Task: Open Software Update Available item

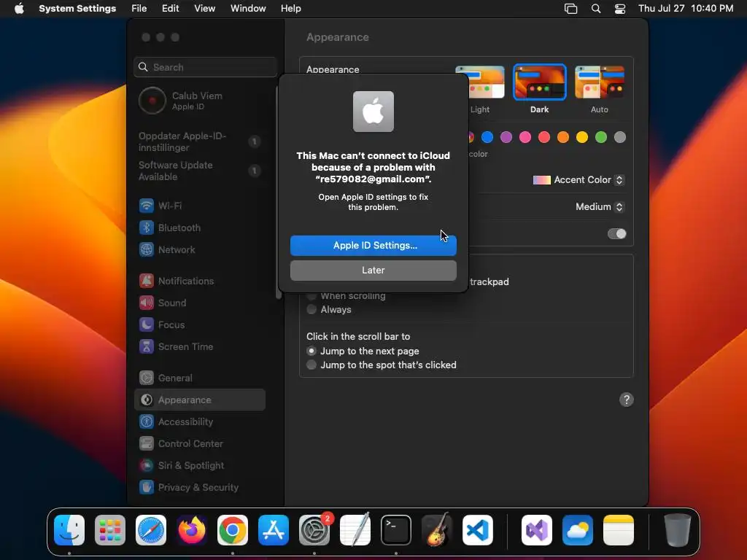Action: click(199, 171)
